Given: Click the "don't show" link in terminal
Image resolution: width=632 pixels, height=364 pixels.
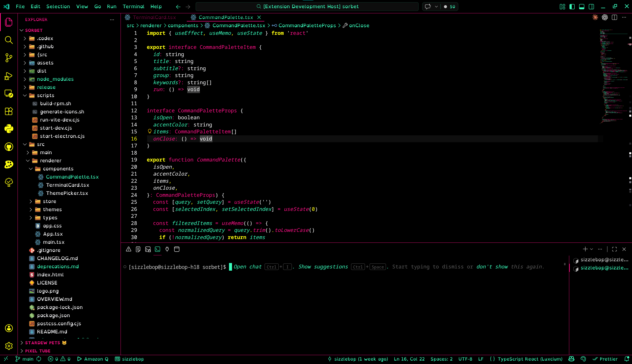Looking at the screenshot, I should click(492, 267).
